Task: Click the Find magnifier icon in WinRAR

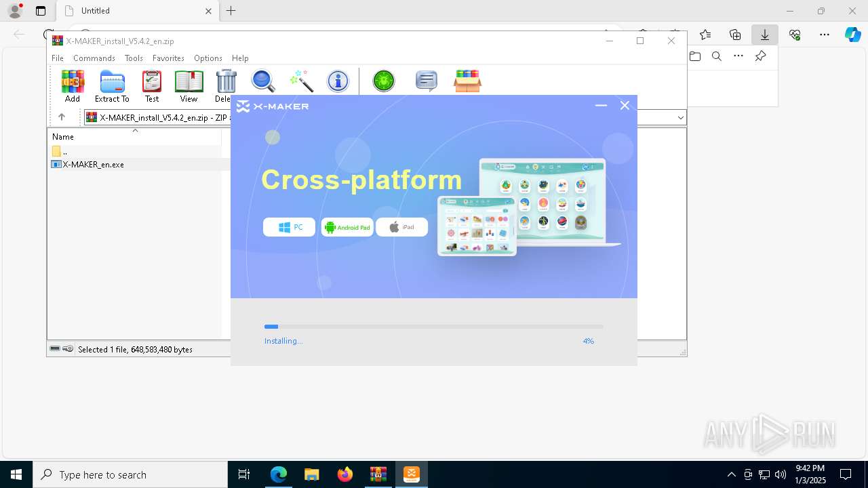Action: point(263,81)
